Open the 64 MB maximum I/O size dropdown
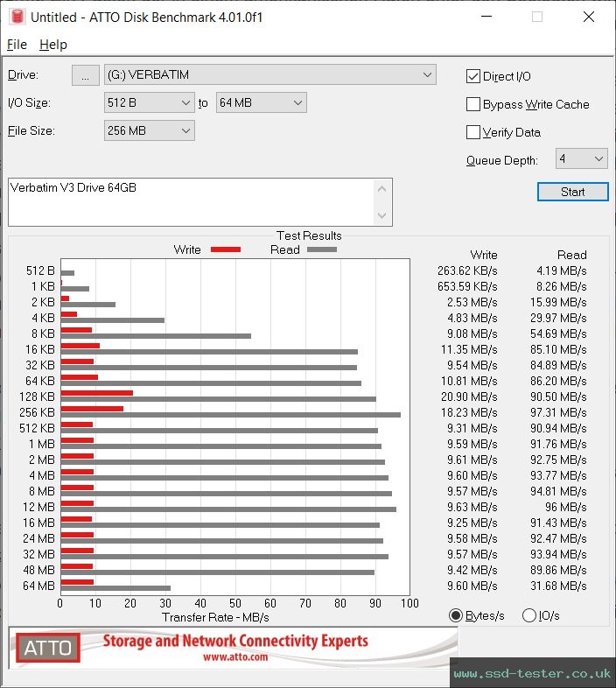Image resolution: width=616 pixels, height=688 pixels. pyautogui.click(x=261, y=102)
